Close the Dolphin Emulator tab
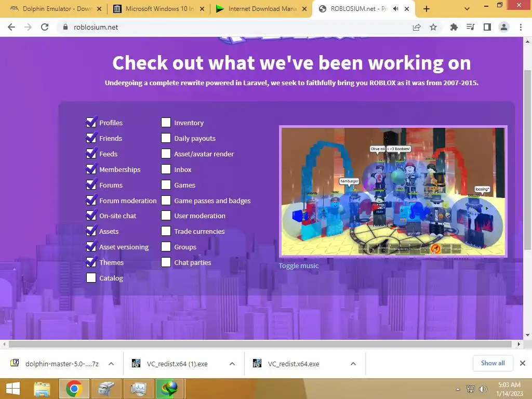This screenshot has height=399, width=532. pyautogui.click(x=99, y=9)
